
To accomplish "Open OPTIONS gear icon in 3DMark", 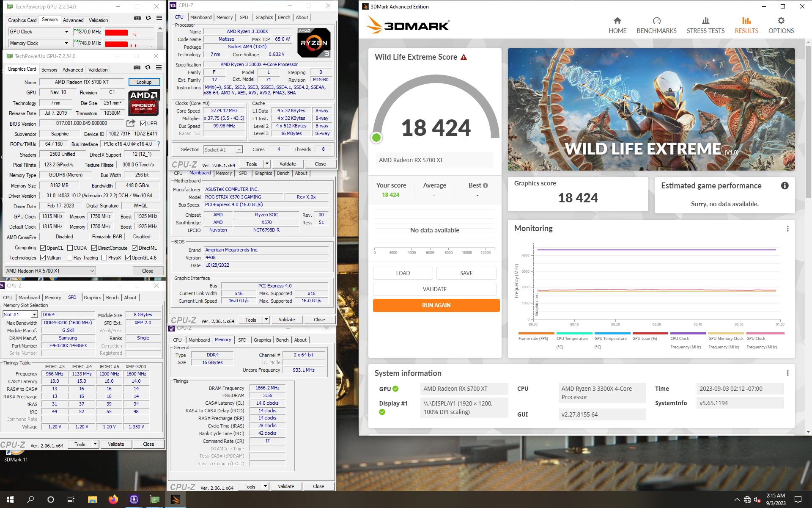I will pyautogui.click(x=781, y=21).
